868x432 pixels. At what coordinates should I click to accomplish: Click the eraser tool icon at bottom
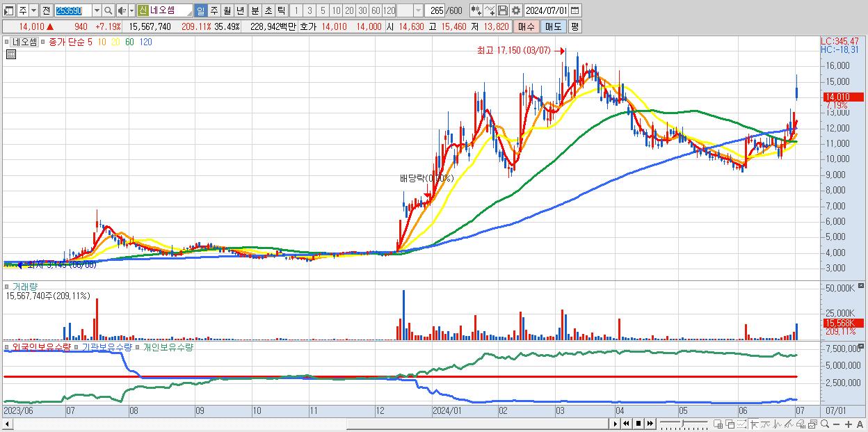point(801,424)
